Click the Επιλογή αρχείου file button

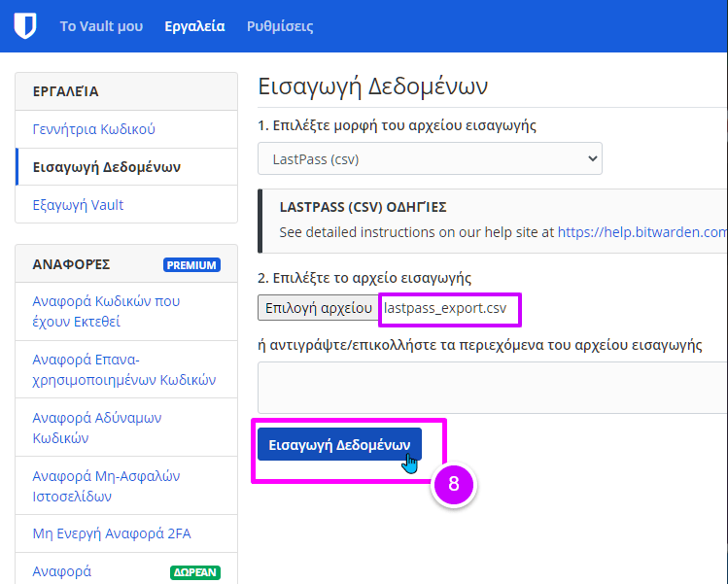point(319,308)
